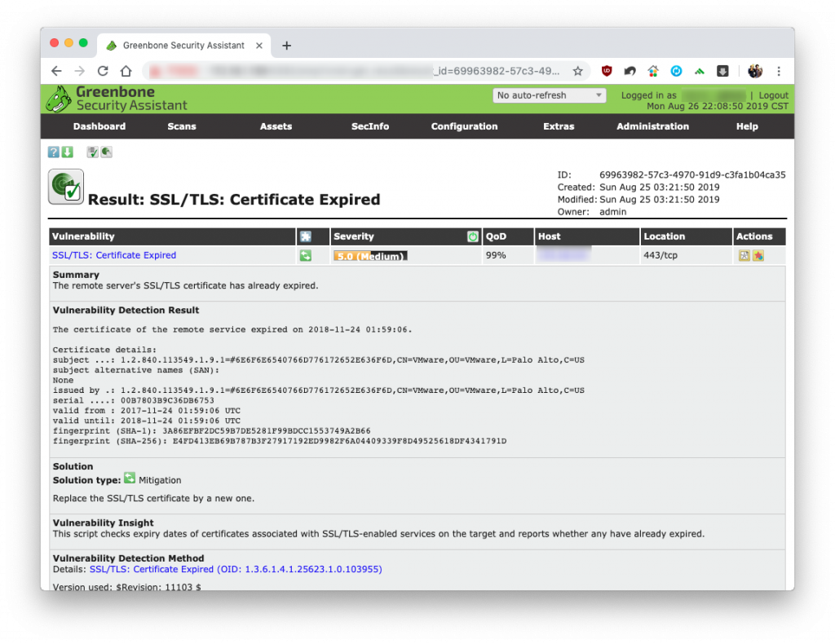835x644 pixels.
Task: Open the OID 1.3.6.1.4.1.25623.1.0.103955 details link
Action: tap(236, 569)
